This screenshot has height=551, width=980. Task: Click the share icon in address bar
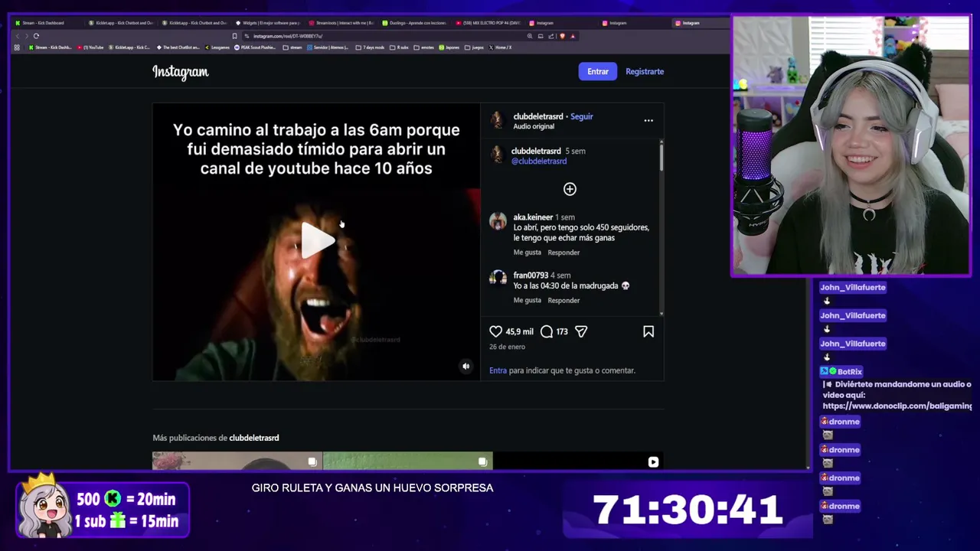(x=550, y=36)
